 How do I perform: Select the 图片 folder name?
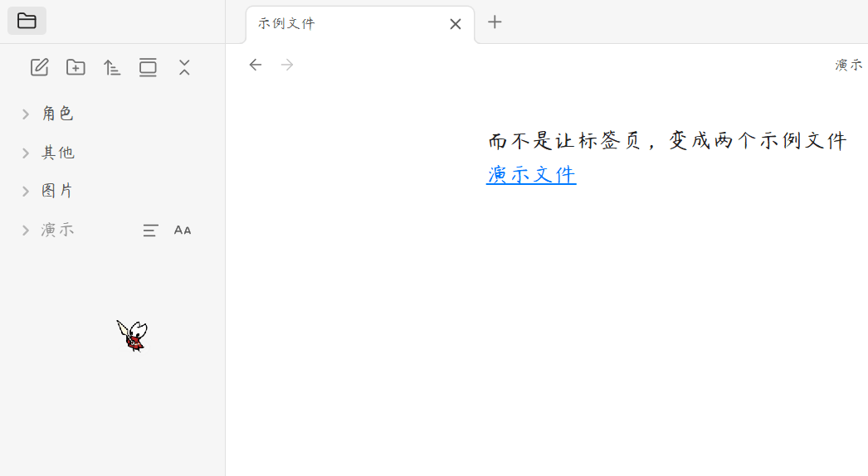[x=57, y=191]
